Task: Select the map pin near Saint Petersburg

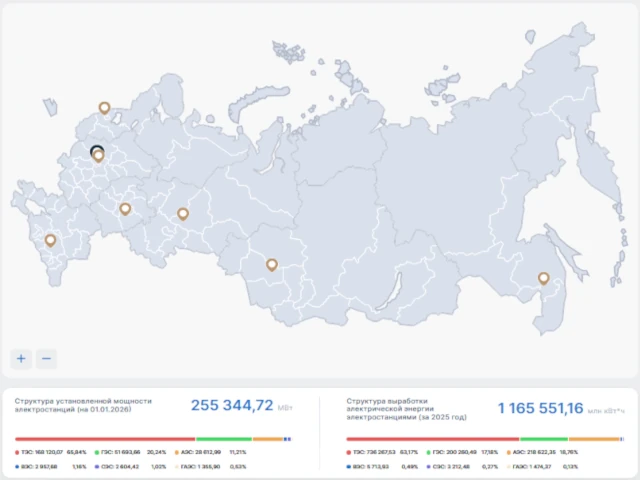Action: point(104,108)
